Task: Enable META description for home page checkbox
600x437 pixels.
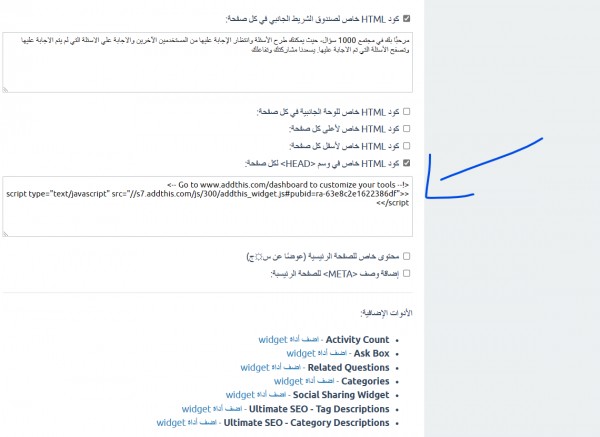Action: click(405, 272)
